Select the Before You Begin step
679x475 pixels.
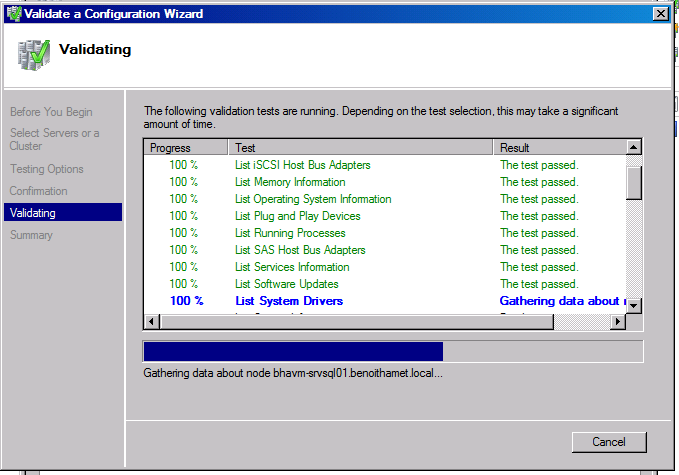coord(51,111)
